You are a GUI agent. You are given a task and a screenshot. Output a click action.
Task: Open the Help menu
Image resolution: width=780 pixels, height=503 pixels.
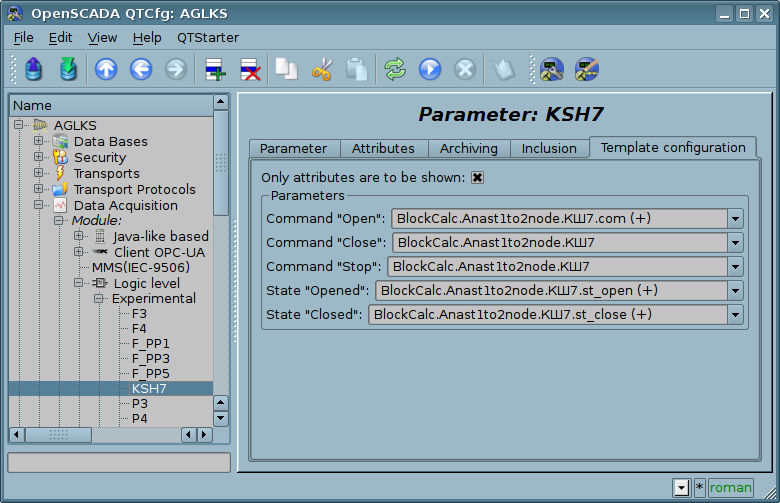[x=147, y=38]
